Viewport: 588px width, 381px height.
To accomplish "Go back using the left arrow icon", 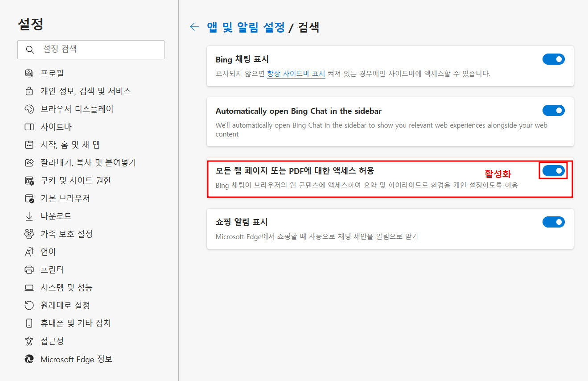I will pos(194,27).
